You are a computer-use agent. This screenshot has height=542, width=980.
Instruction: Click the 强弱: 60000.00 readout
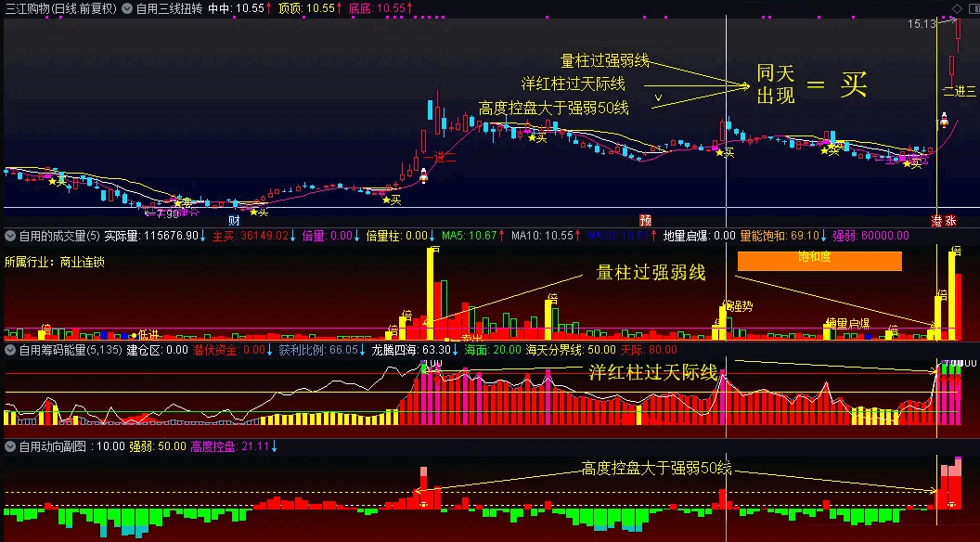click(x=870, y=236)
